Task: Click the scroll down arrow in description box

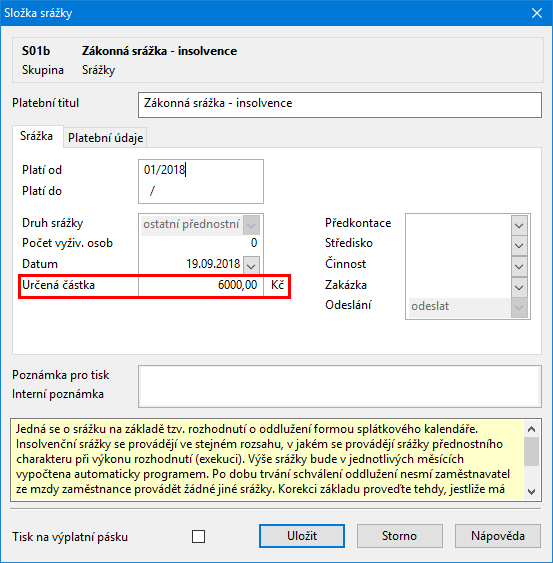Action: tap(531, 492)
